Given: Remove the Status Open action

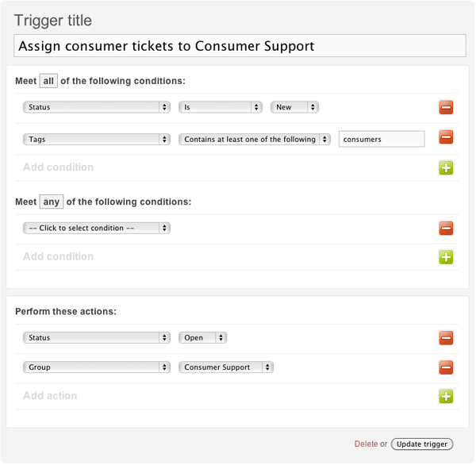Looking at the screenshot, I should [x=446, y=338].
